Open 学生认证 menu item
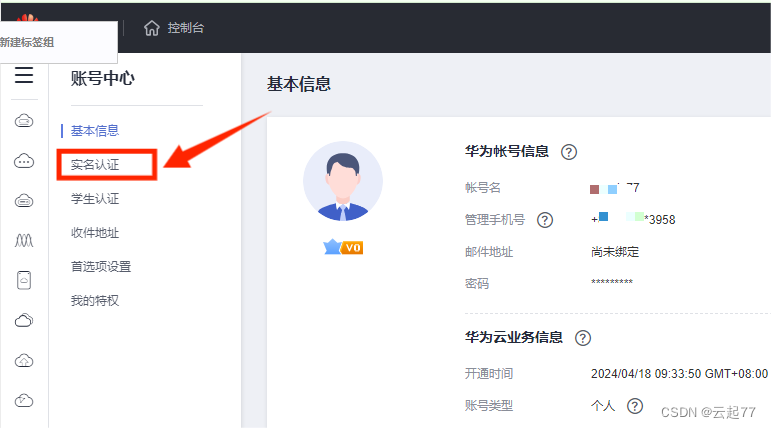Image resolution: width=771 pixels, height=428 pixels. pyautogui.click(x=95, y=199)
